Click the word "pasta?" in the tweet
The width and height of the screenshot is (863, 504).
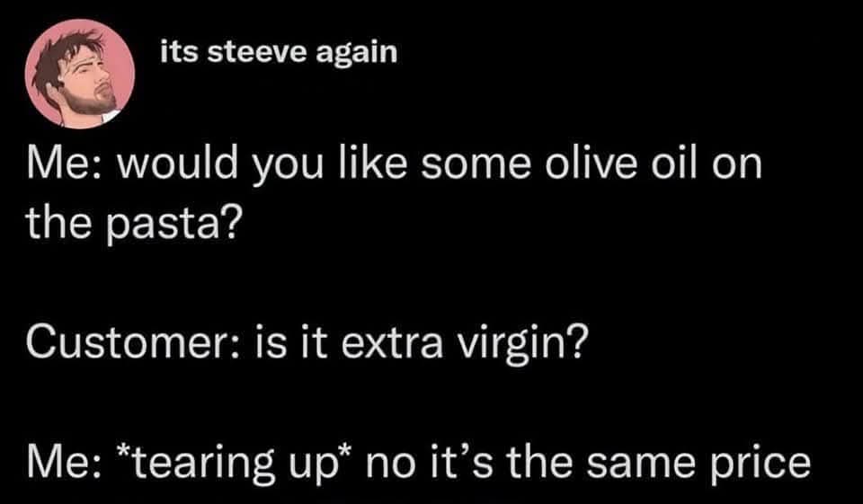click(173, 225)
